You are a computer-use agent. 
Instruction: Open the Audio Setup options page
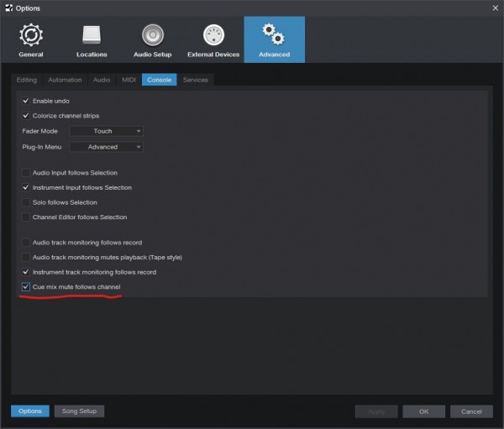click(153, 39)
